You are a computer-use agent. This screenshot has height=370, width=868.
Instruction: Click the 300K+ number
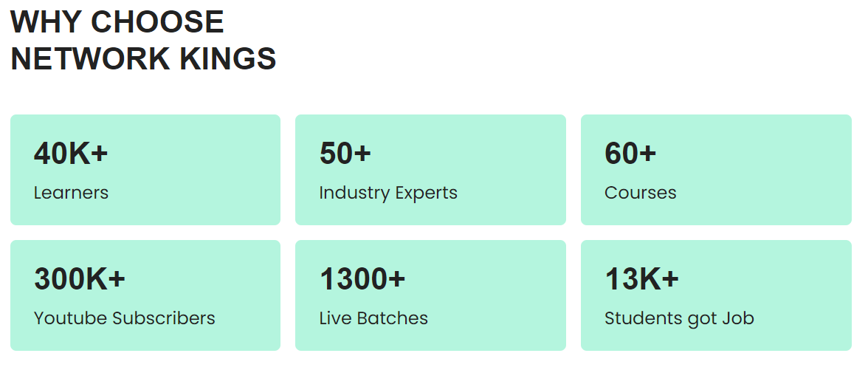tap(80, 278)
